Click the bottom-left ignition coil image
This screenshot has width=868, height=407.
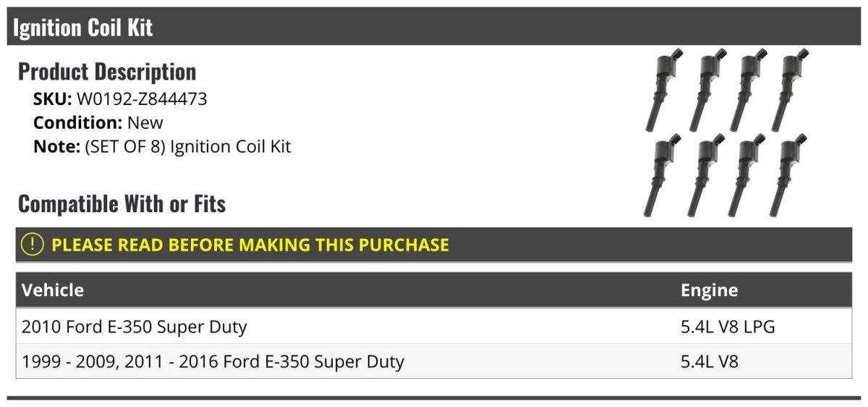pyautogui.click(x=661, y=175)
